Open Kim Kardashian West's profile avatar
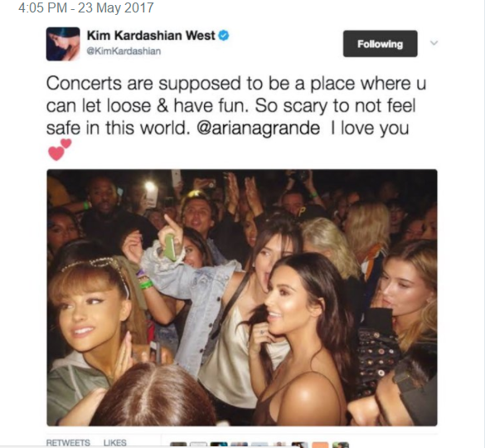The width and height of the screenshot is (485, 448). click(x=63, y=44)
